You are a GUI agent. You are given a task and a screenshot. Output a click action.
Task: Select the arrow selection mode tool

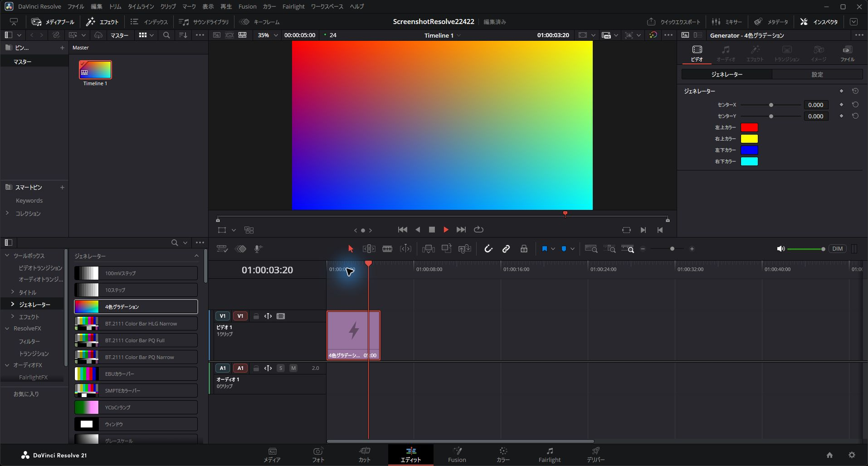tap(350, 249)
